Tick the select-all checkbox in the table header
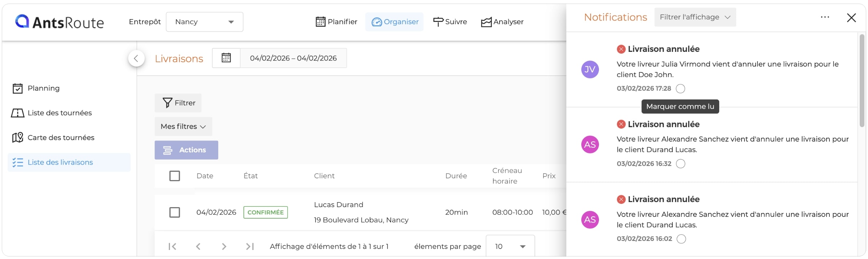 tap(175, 176)
